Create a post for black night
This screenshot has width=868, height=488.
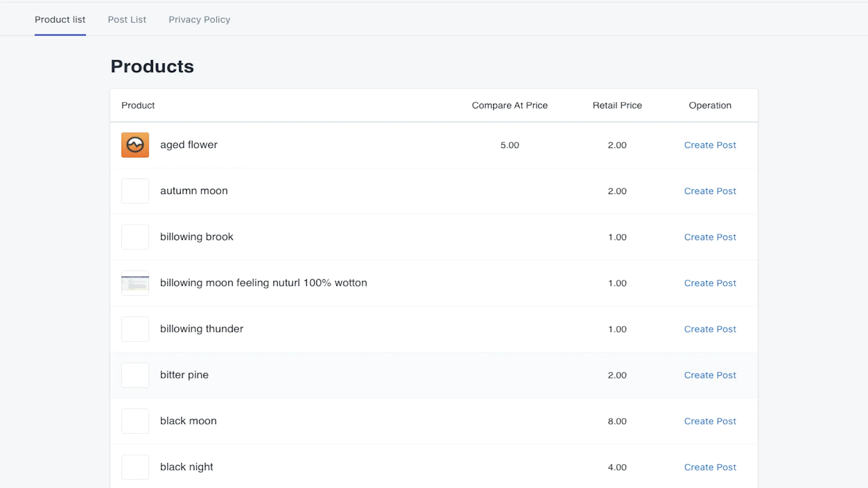710,467
